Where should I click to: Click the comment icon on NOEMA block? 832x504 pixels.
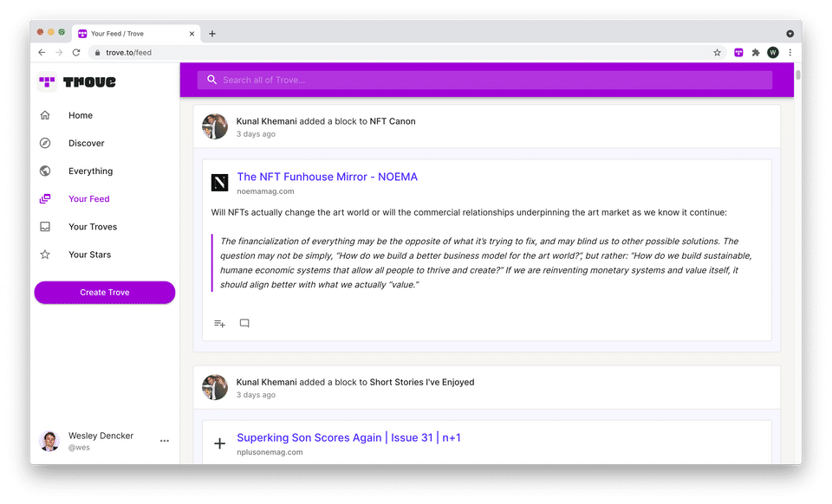[x=244, y=323]
